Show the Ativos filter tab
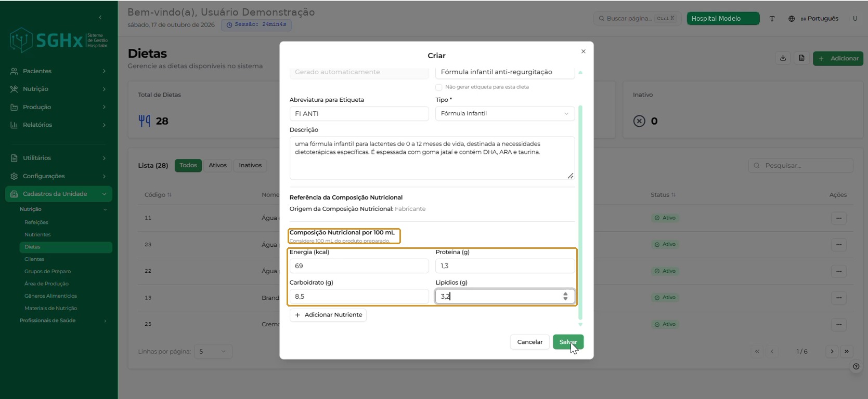 (x=218, y=166)
